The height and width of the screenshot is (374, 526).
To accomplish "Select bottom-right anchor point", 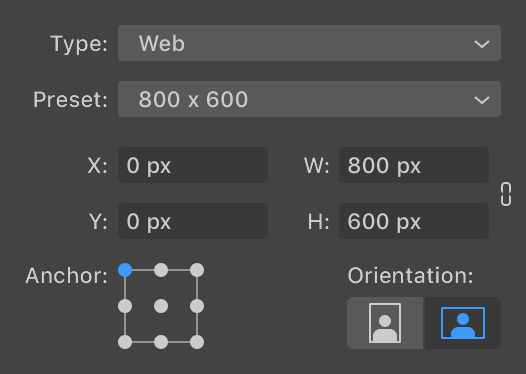I will pyautogui.click(x=197, y=342).
